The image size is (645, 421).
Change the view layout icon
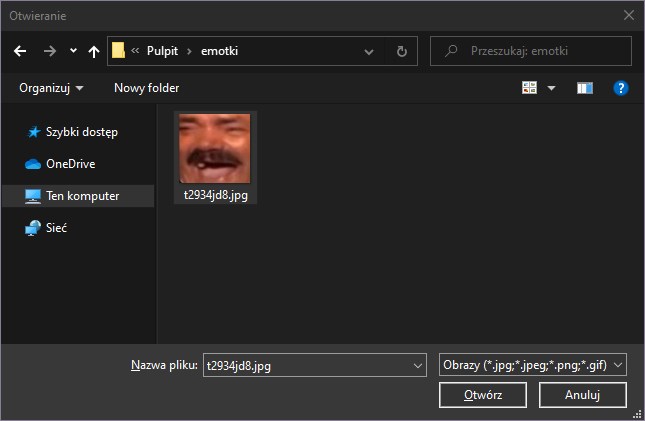(x=529, y=88)
